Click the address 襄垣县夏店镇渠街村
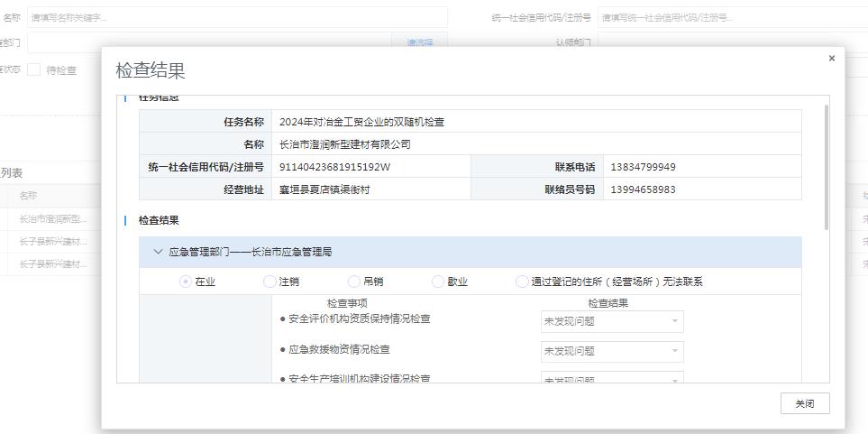This screenshot has width=868, height=434. coord(324,189)
